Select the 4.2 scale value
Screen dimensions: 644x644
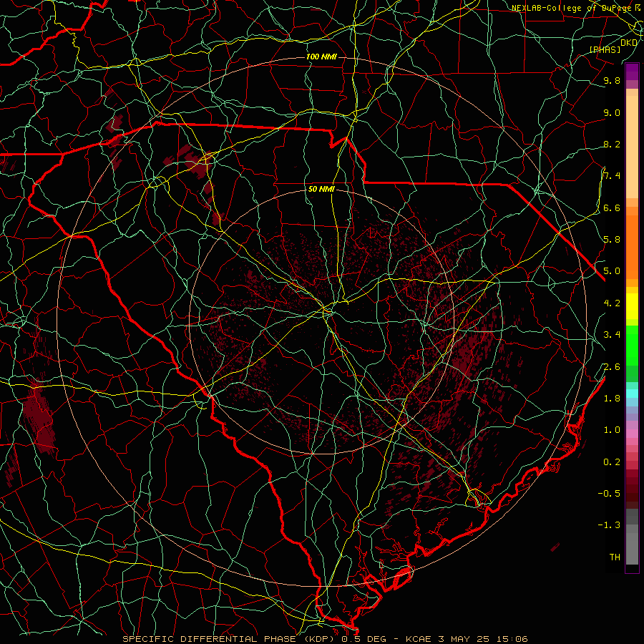coord(612,303)
